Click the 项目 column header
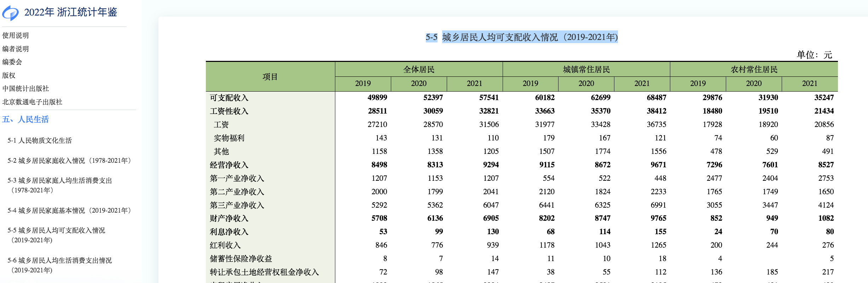868x283 pixels. tap(270, 77)
